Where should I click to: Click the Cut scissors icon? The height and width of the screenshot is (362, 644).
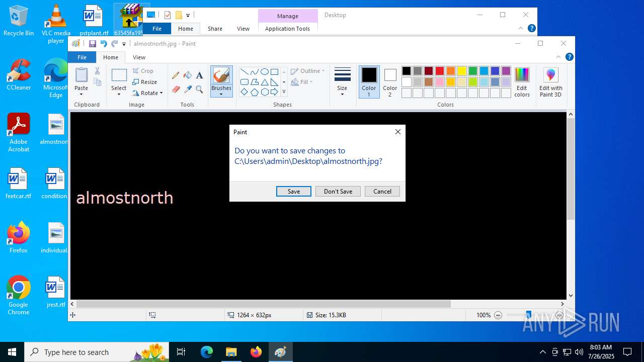click(x=98, y=71)
